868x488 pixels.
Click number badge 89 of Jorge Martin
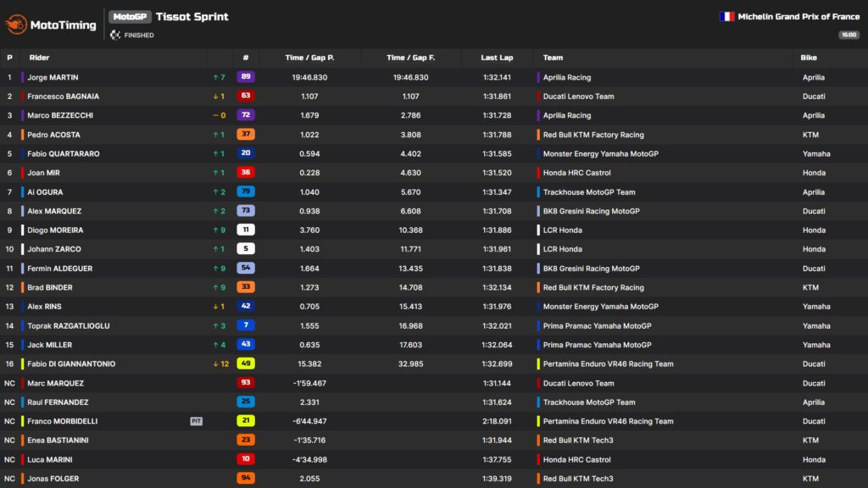[246, 77]
